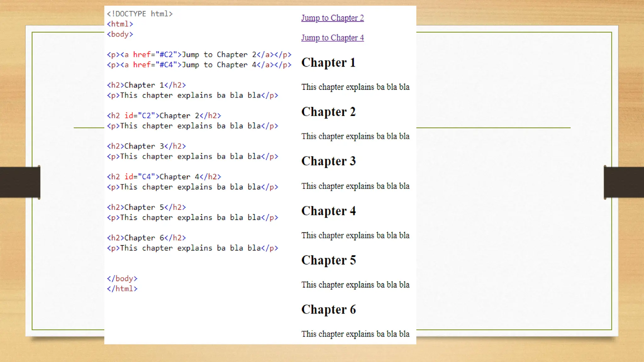
Task: Click the Chapter 5 h2 code line
Action: (146, 207)
